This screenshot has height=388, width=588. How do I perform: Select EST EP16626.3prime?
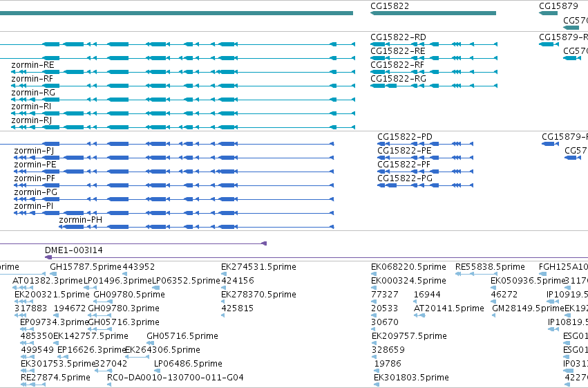[91, 351]
